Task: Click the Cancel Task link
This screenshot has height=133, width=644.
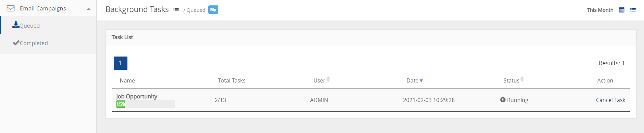Action: pyautogui.click(x=610, y=100)
